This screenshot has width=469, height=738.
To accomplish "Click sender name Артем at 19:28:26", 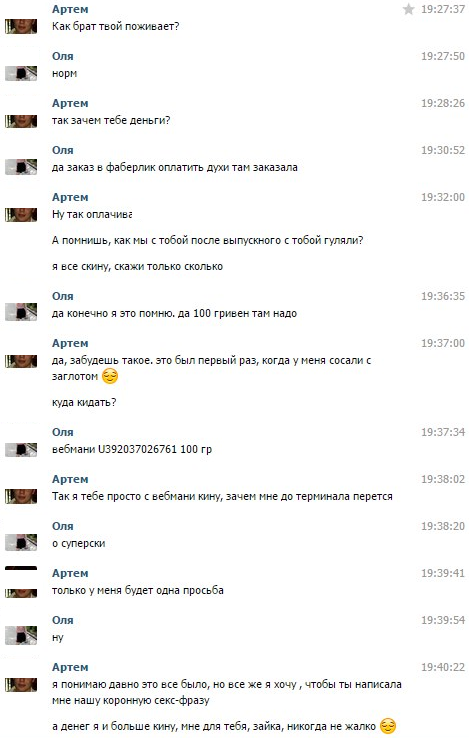I will (70, 103).
